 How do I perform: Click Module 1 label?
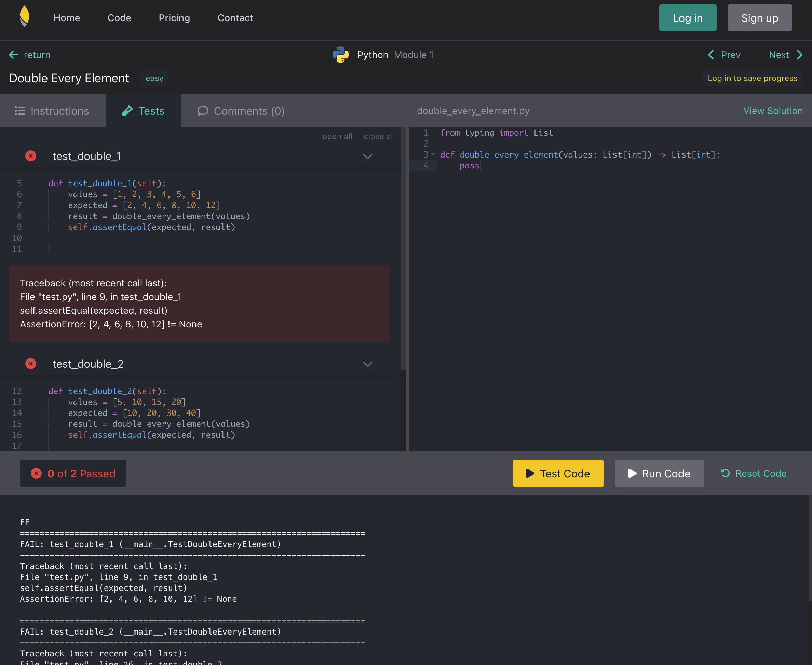tap(414, 55)
